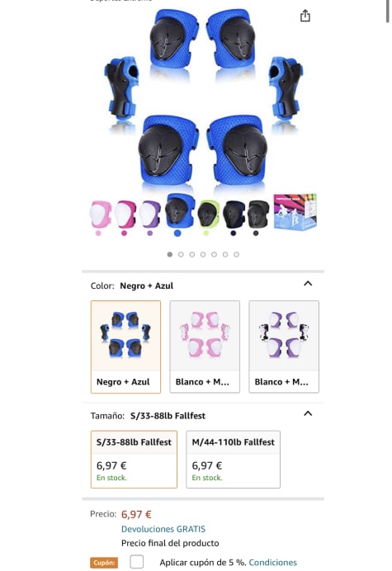This screenshot has height=571, width=392.
Task: Go to the last image carousel dot
Action: pyautogui.click(x=237, y=254)
